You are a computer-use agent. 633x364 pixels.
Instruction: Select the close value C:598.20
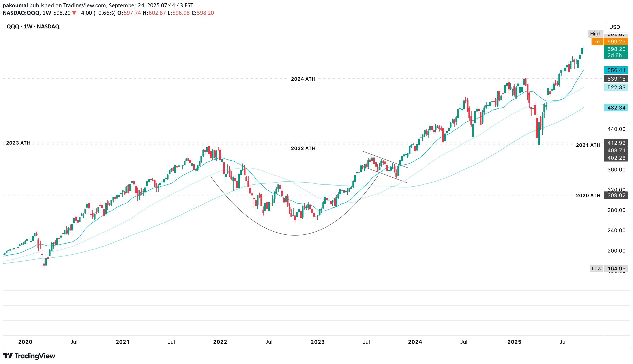203,13
